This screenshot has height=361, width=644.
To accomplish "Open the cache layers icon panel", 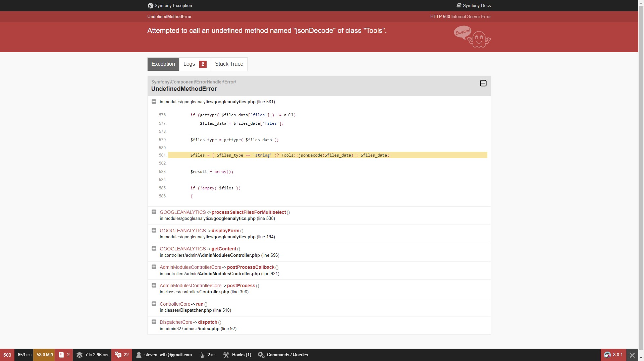I will coord(79,355).
